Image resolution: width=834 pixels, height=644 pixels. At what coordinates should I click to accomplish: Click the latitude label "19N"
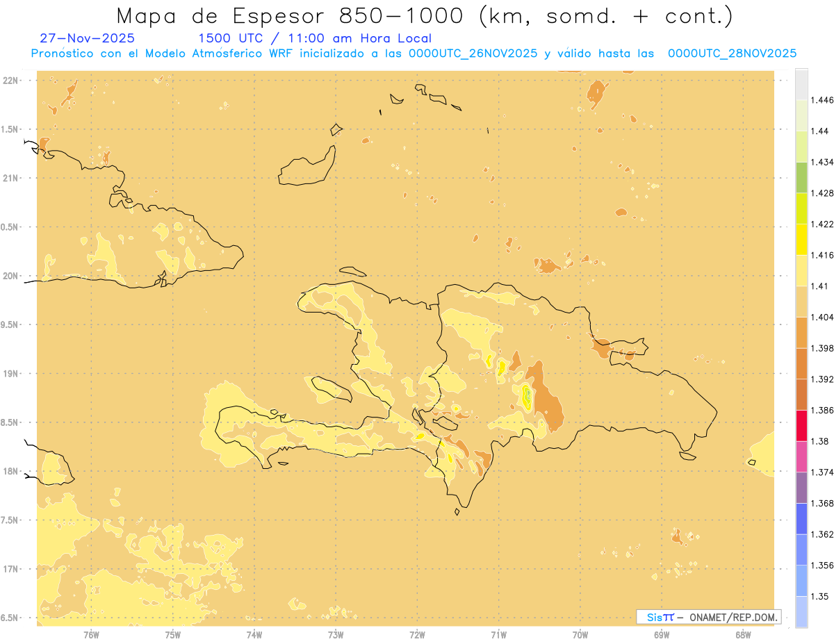click(x=10, y=374)
